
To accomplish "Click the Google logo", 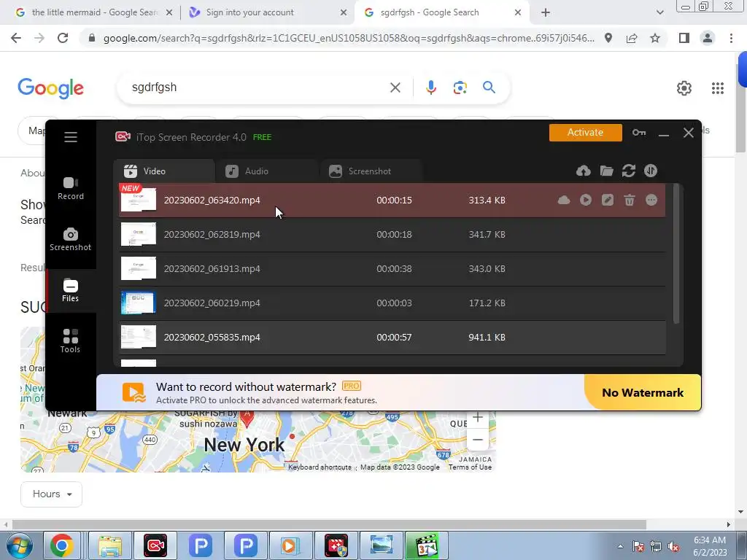I will (x=50, y=88).
